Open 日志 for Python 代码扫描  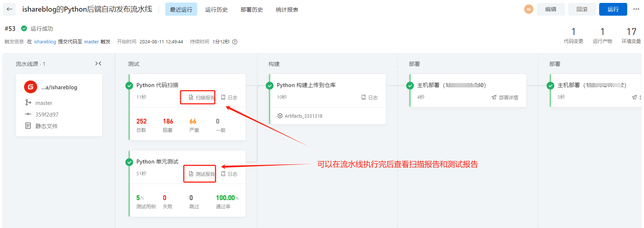(x=229, y=97)
